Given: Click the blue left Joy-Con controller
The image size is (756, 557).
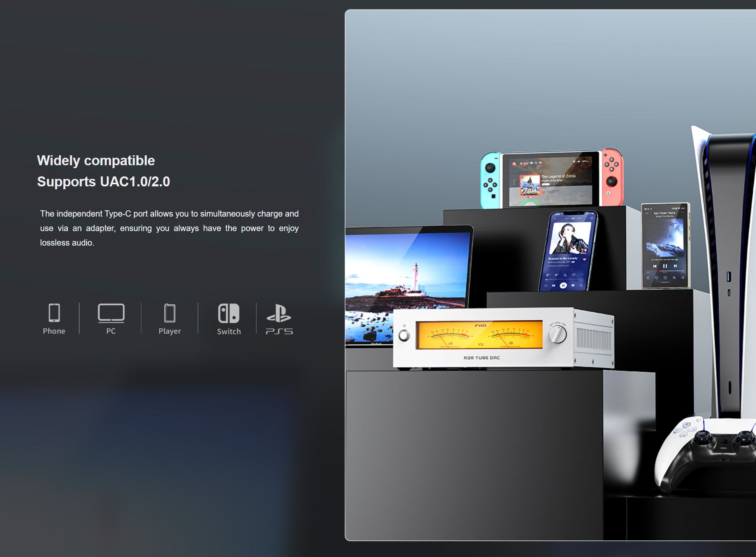Looking at the screenshot, I should (491, 180).
